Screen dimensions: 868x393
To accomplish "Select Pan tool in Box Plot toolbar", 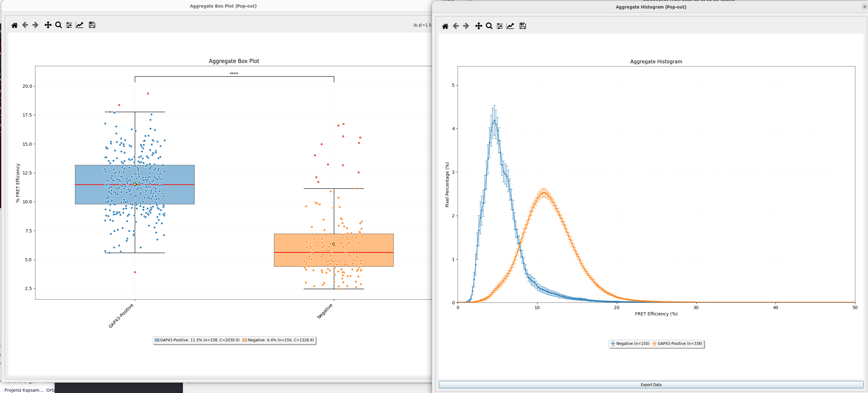I will [48, 25].
